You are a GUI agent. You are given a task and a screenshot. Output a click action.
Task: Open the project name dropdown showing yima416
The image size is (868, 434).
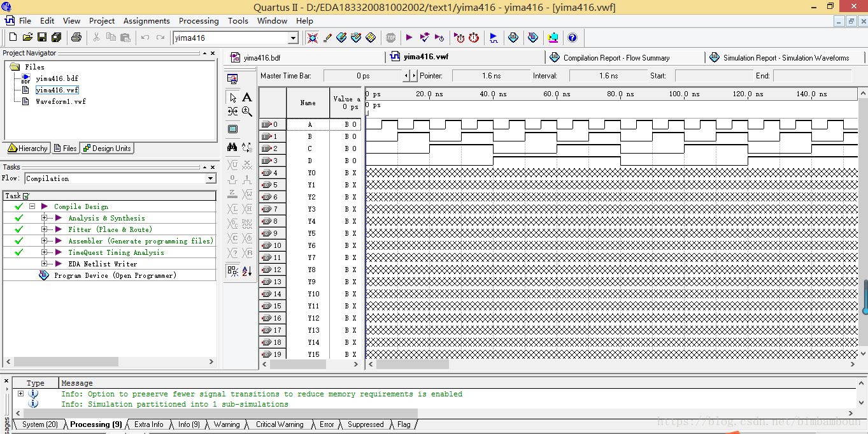[x=294, y=38]
